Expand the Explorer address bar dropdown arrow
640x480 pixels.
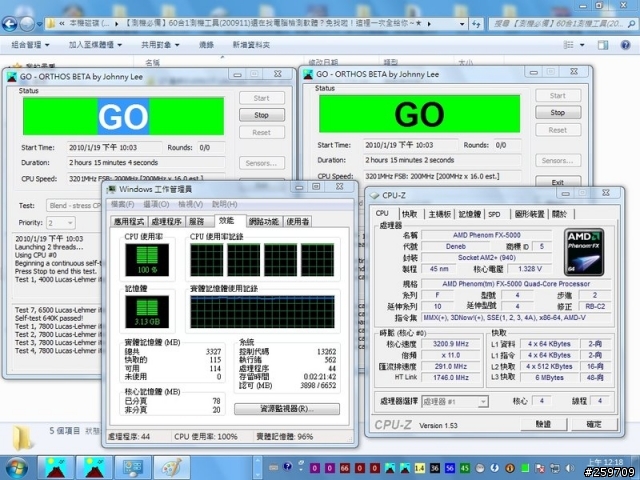coord(462,24)
